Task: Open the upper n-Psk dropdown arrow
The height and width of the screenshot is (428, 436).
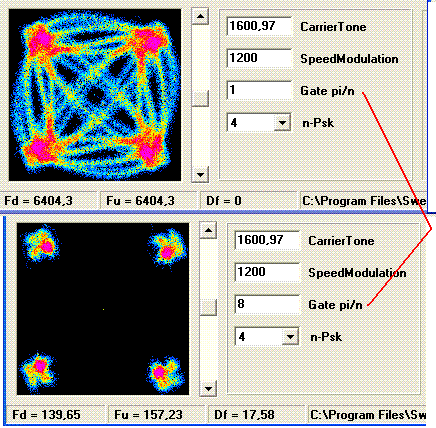Action: 282,123
